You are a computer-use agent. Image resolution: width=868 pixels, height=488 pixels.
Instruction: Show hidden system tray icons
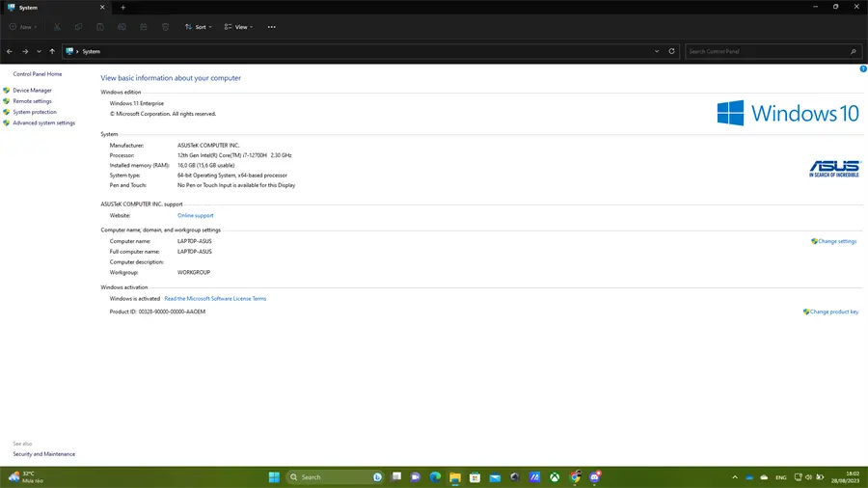[735, 477]
